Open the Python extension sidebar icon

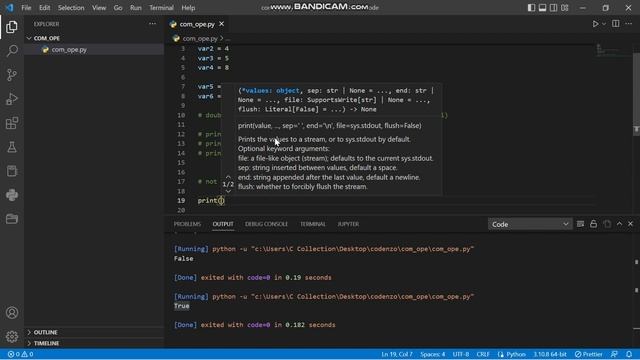[x=12, y=195]
